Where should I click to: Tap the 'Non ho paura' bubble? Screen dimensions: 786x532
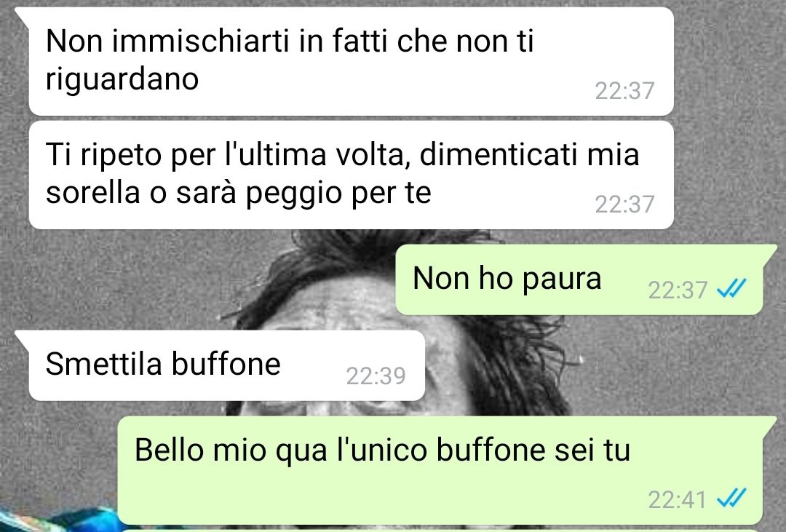tap(579, 279)
